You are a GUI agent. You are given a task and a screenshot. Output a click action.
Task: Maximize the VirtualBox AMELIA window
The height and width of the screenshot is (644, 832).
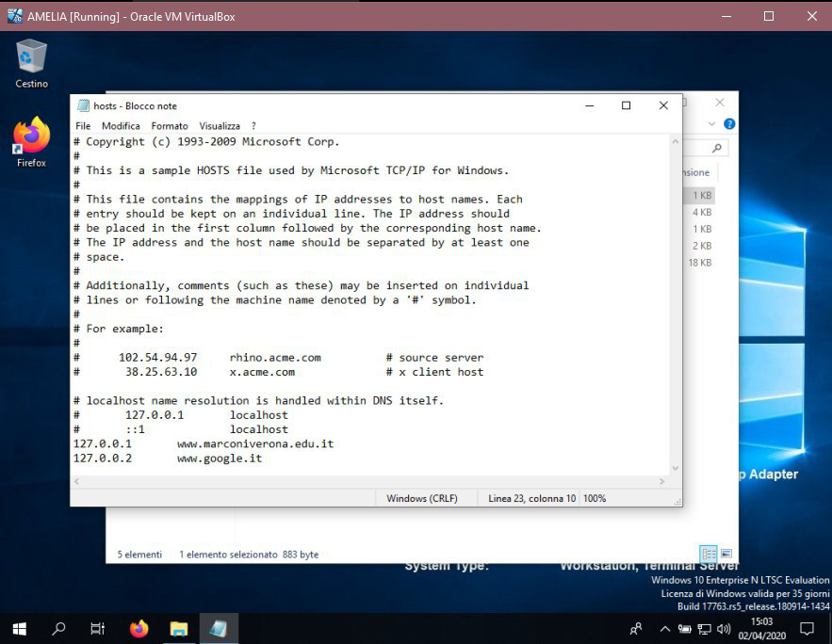pyautogui.click(x=769, y=16)
